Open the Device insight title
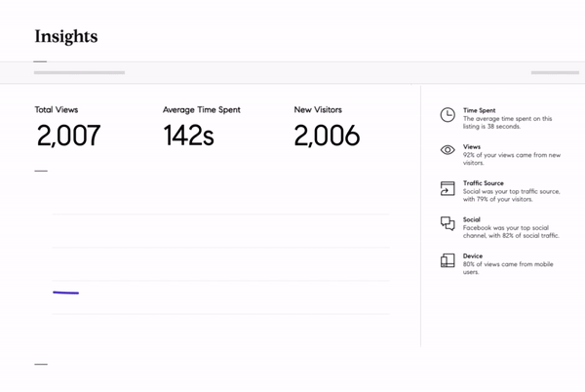 pos(473,256)
